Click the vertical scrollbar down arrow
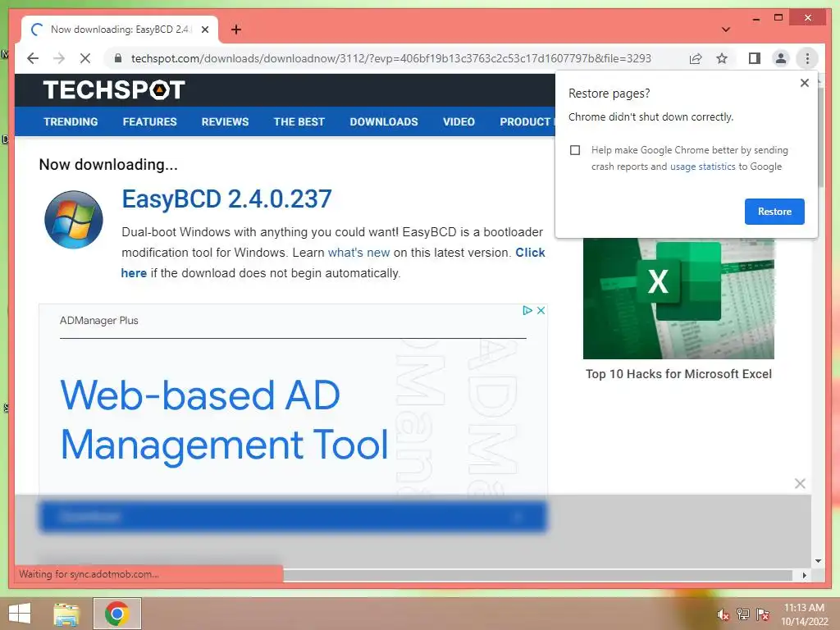The width and height of the screenshot is (840, 630). (x=818, y=561)
